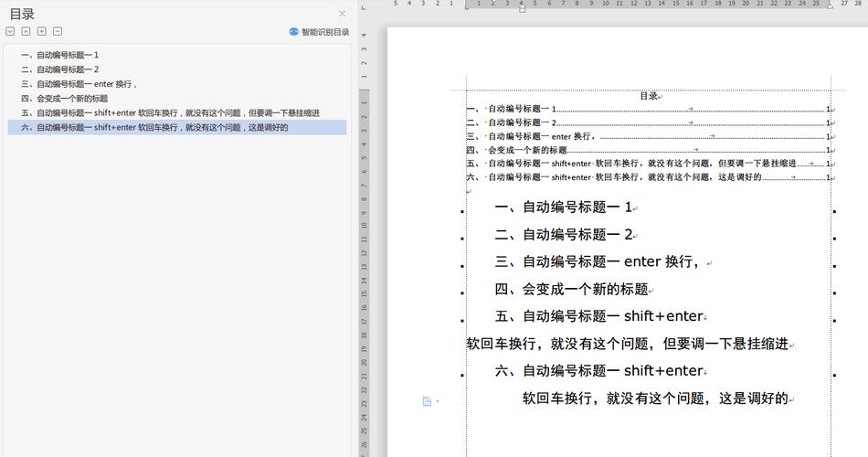
Task: Click the vertical ruler beside the page
Action: [x=364, y=244]
